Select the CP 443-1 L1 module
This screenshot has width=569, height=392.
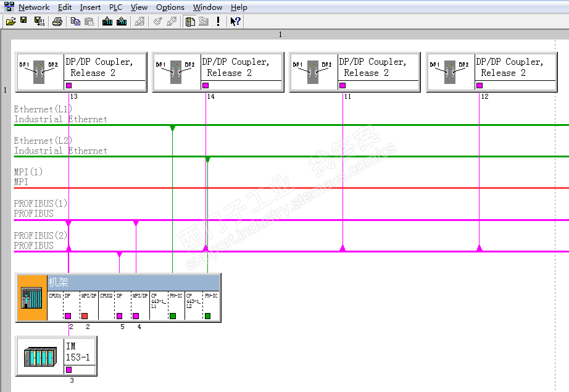159,305
